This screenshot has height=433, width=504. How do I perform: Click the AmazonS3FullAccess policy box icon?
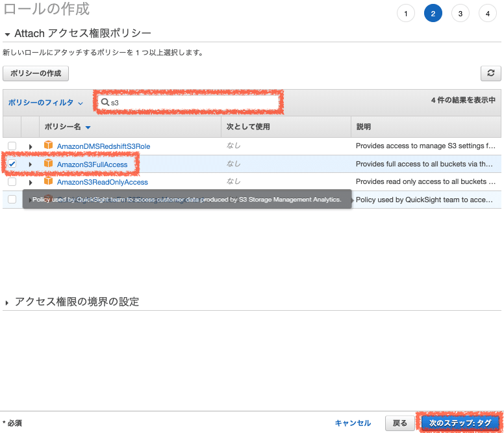coord(48,163)
